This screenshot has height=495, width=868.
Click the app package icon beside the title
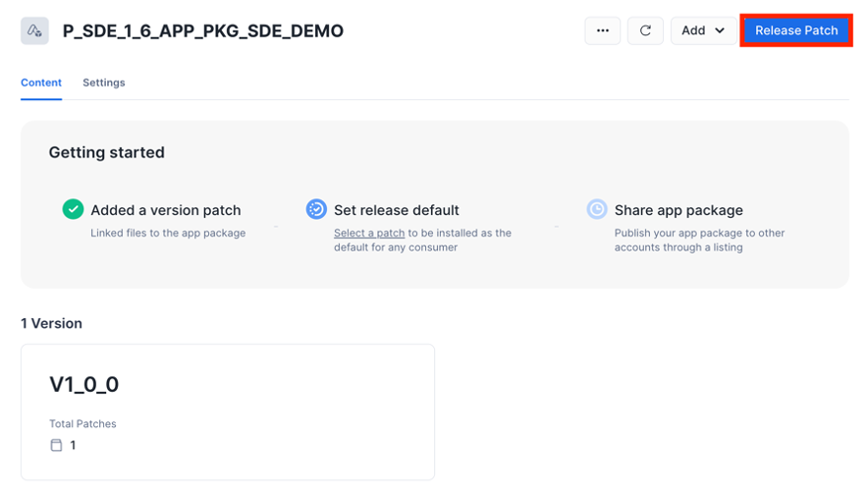pyautogui.click(x=34, y=31)
